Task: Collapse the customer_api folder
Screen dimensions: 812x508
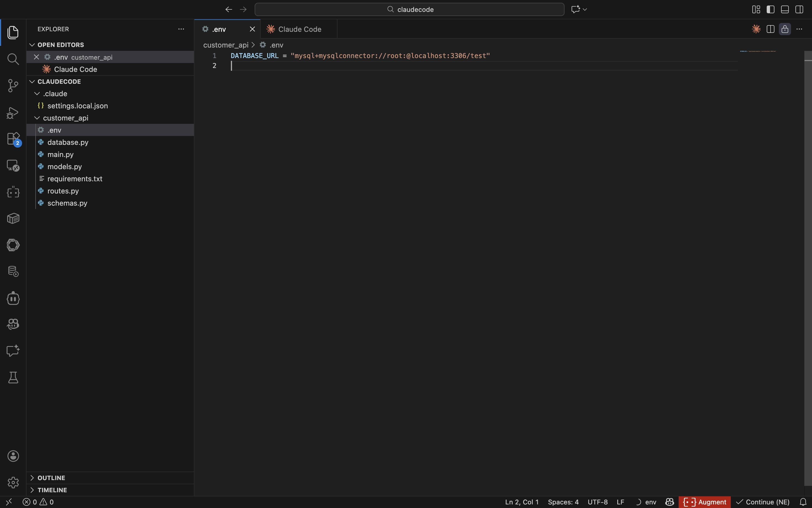Action: click(65, 118)
